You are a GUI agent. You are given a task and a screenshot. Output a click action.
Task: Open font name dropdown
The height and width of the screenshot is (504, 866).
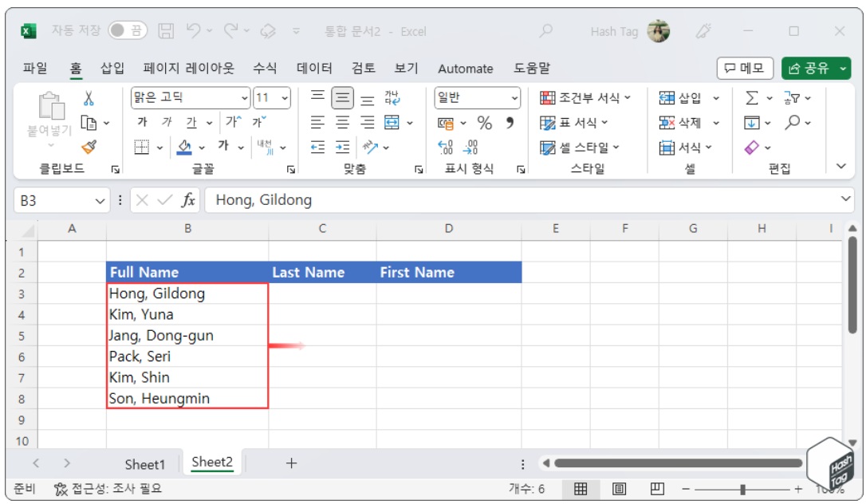click(244, 98)
